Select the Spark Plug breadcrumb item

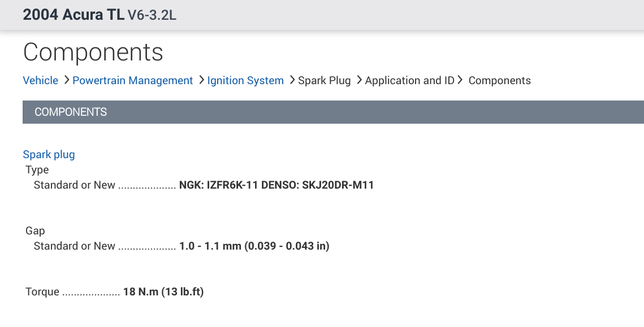(x=324, y=81)
